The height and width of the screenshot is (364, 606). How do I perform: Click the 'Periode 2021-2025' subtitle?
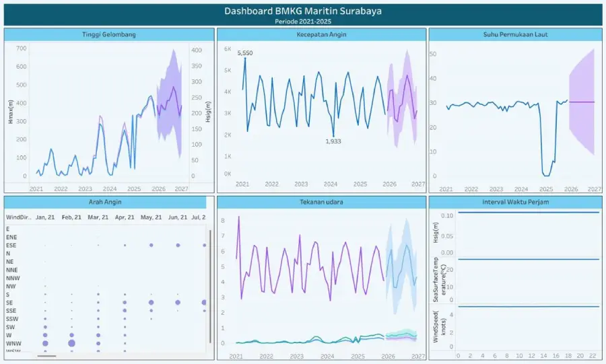click(x=303, y=22)
